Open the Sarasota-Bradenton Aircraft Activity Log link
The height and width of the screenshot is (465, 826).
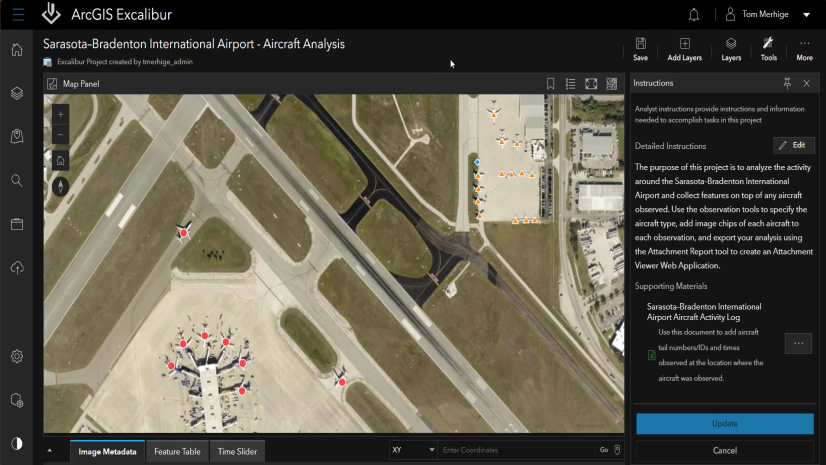click(x=704, y=312)
